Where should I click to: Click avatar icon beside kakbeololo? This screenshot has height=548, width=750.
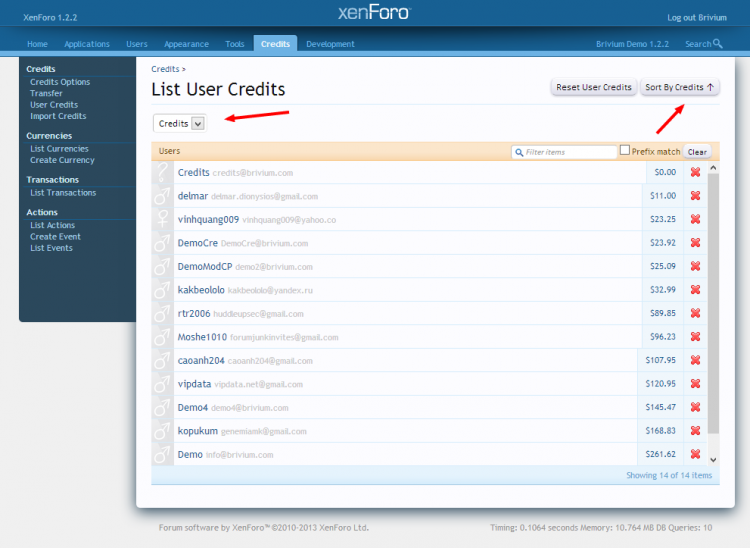(x=162, y=289)
